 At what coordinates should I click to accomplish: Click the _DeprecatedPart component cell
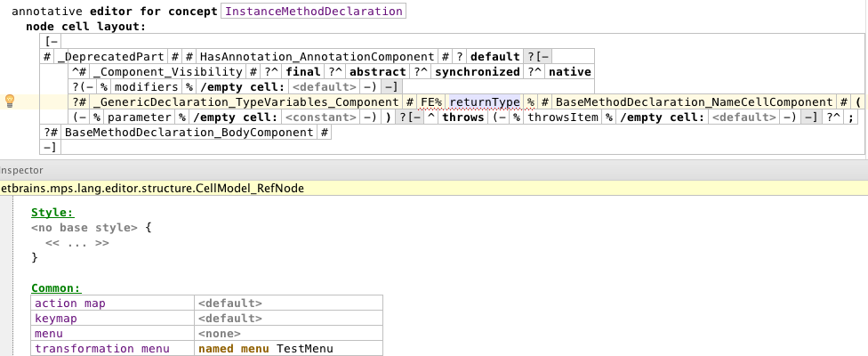pyautogui.click(x=112, y=57)
